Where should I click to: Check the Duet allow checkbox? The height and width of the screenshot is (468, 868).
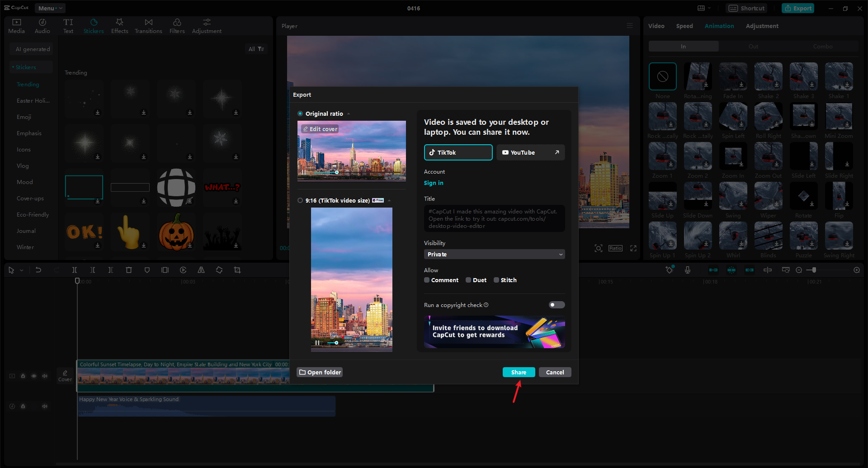[x=468, y=280]
